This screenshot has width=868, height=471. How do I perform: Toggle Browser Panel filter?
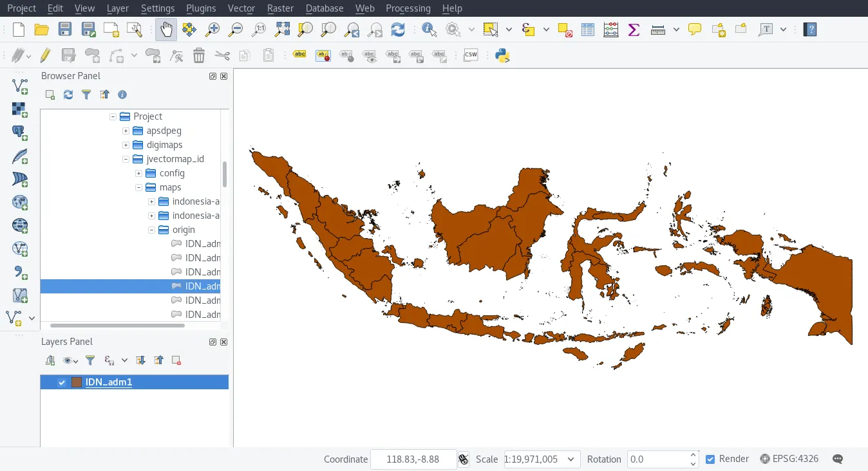tap(86, 95)
